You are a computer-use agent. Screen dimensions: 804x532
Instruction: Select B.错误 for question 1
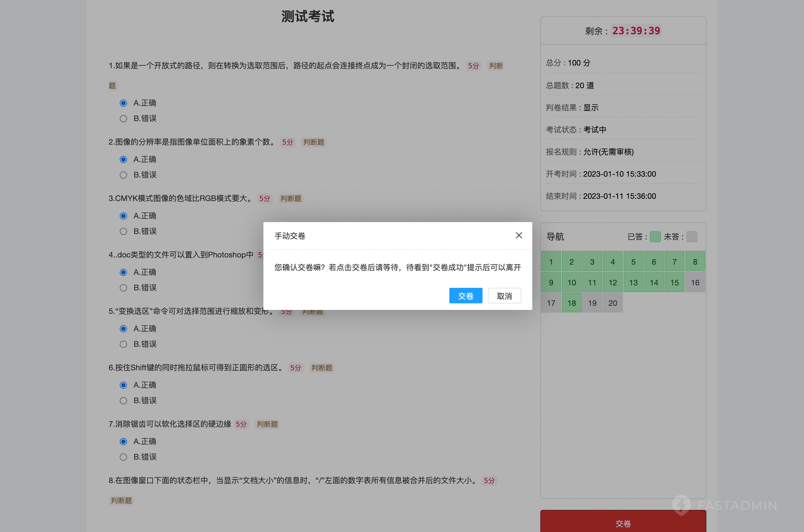tap(123, 118)
